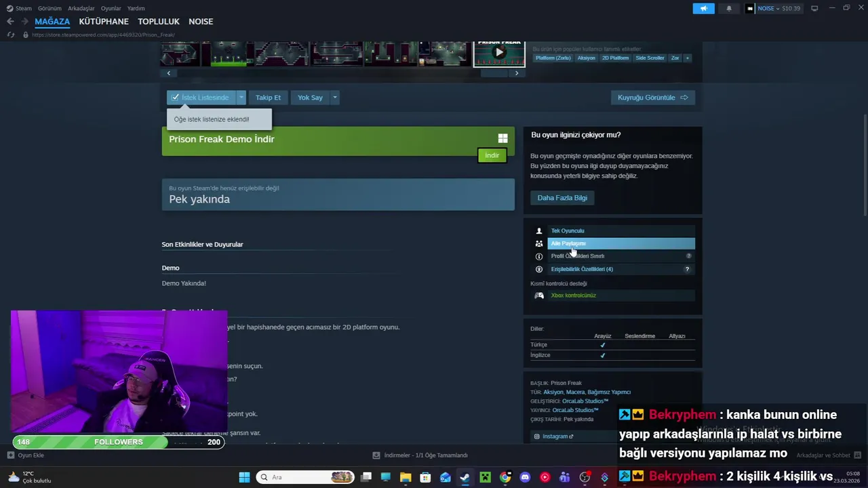Open Discord from the taskbar
Viewport: 868px width, 488px height.
tap(525, 477)
